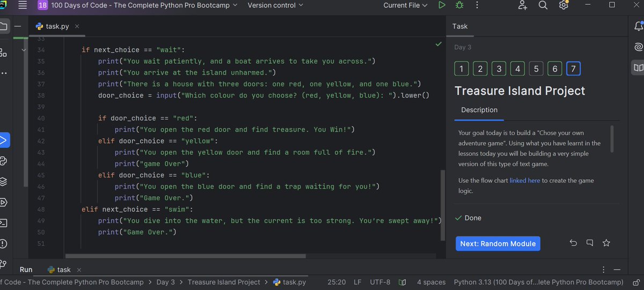644x290 pixels.
Task: Leave a comment on the task icon
Action: pos(590,243)
